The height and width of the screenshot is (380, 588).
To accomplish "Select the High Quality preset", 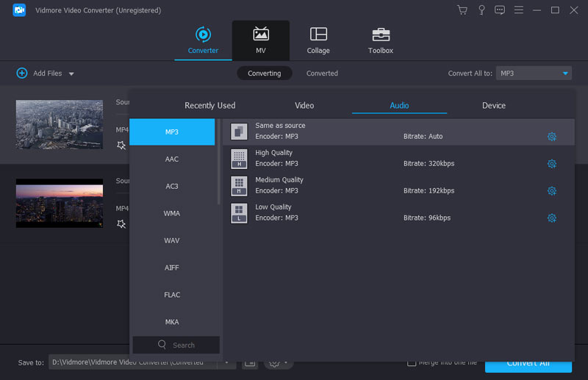I will coord(398,159).
